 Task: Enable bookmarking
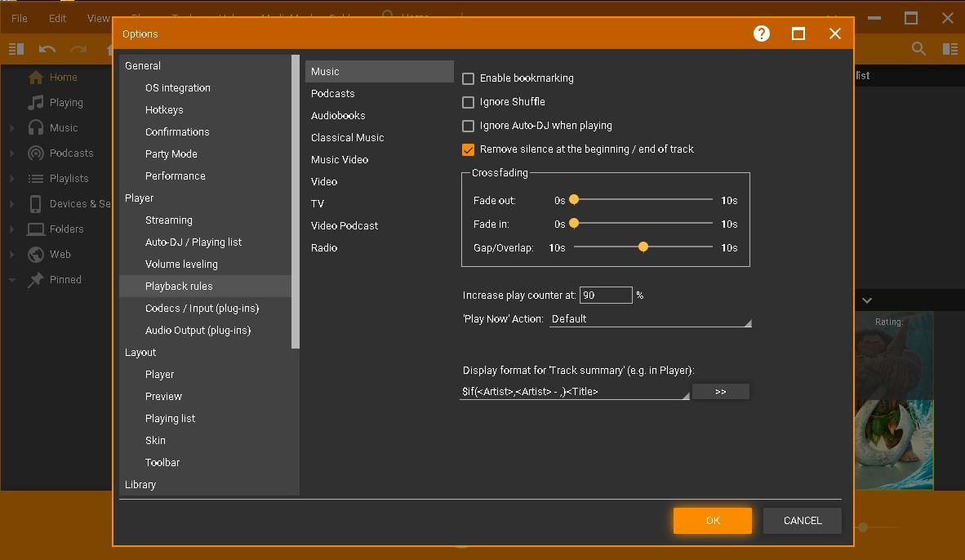pyautogui.click(x=468, y=78)
